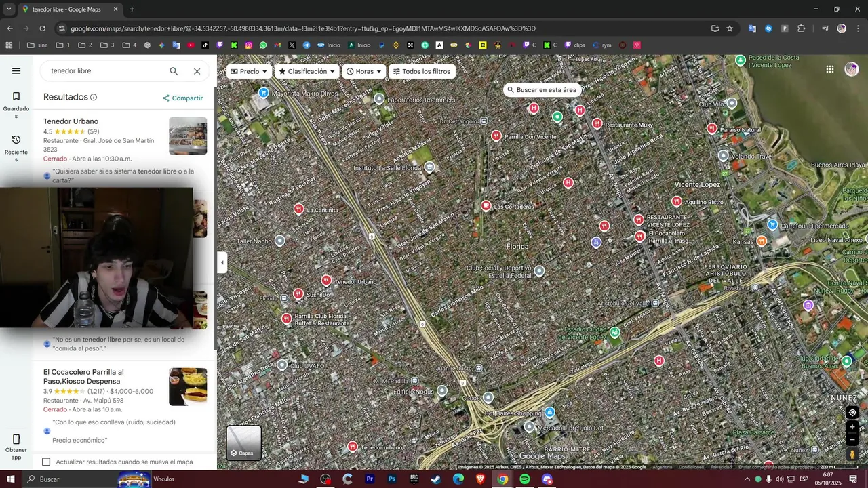
Task: Show hidden system tray icons
Action: click(x=747, y=479)
